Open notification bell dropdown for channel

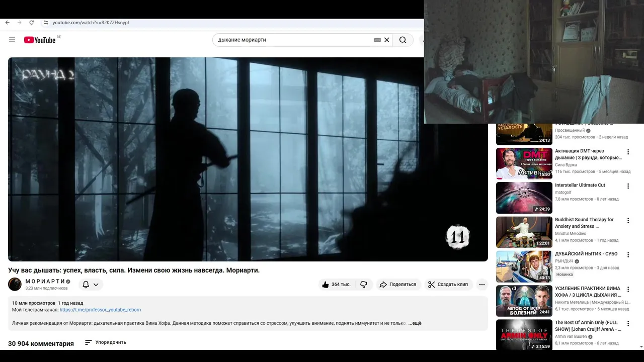91,285
